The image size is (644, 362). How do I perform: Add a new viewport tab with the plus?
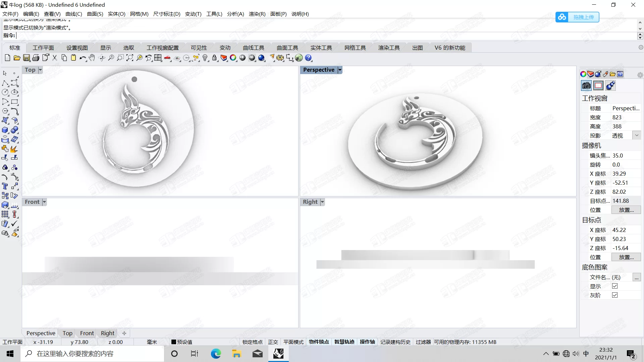pyautogui.click(x=124, y=333)
